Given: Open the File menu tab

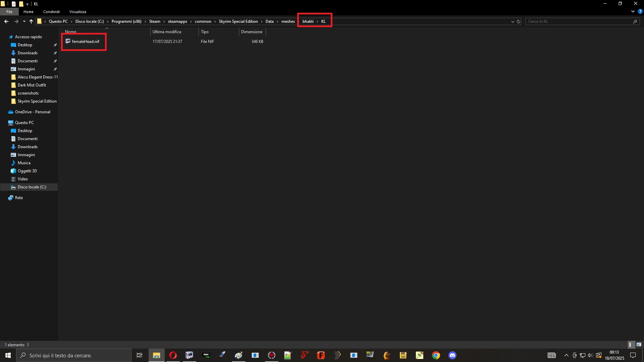Looking at the screenshot, I should [x=9, y=12].
